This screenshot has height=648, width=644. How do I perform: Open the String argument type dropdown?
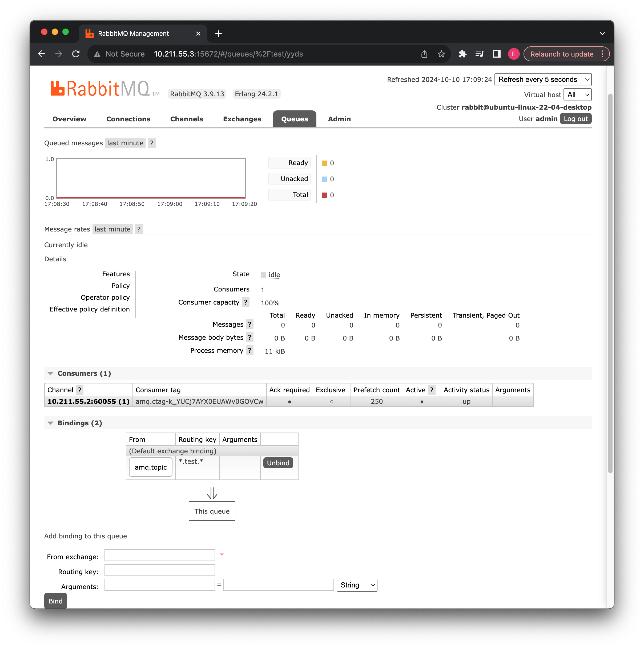(x=356, y=585)
